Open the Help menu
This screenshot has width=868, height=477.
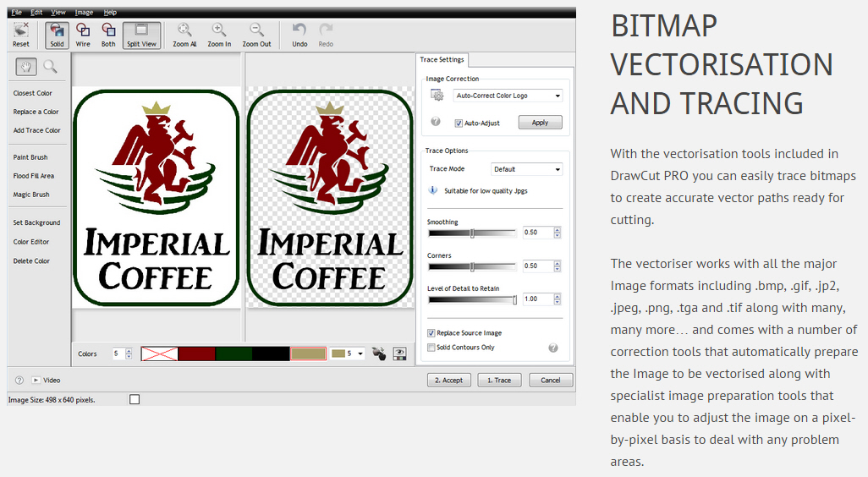pyautogui.click(x=110, y=12)
